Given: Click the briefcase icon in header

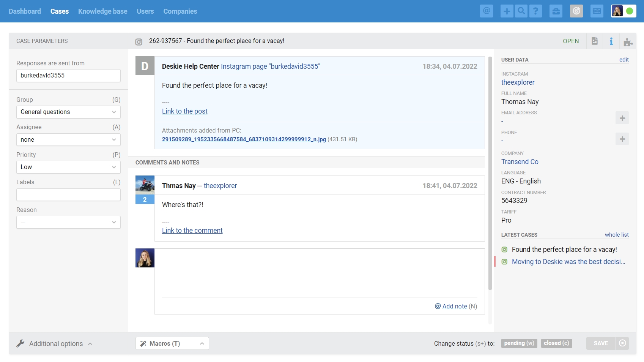Looking at the screenshot, I should pos(556,11).
